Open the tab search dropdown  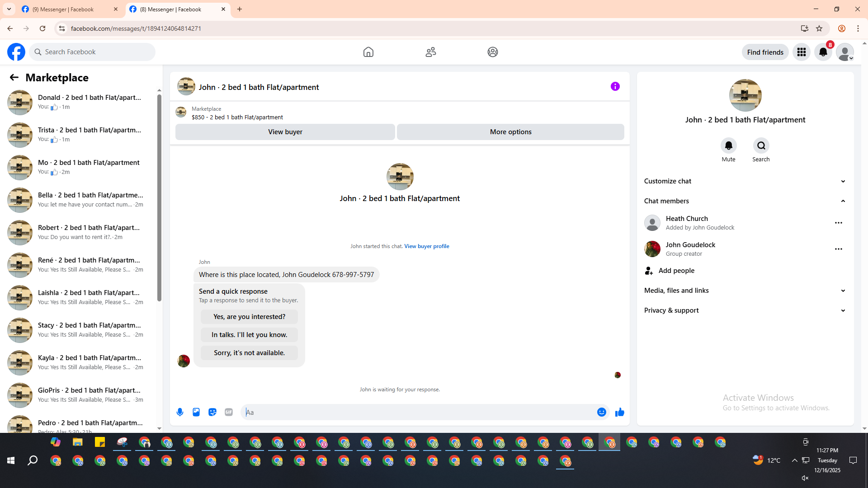[x=9, y=9]
